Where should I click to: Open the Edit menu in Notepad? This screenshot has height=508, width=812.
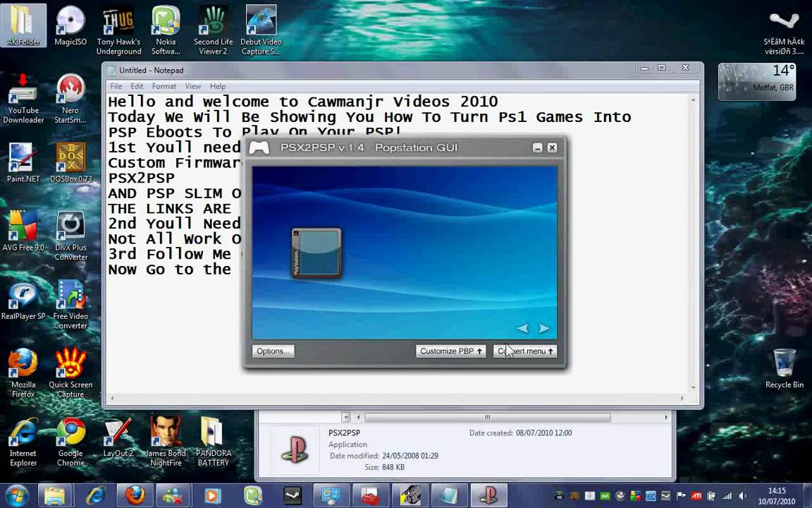point(137,86)
